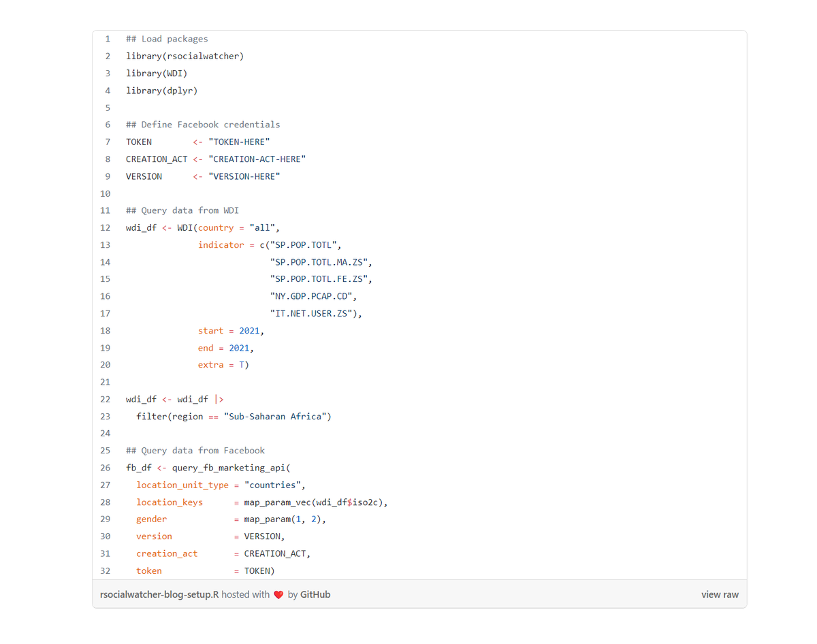Select line number 32
This screenshot has width=817, height=644.
[x=106, y=570]
